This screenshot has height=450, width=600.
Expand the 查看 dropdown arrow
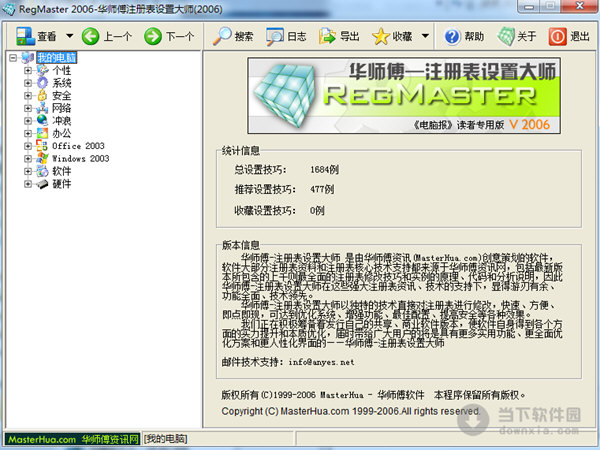pyautogui.click(x=70, y=36)
